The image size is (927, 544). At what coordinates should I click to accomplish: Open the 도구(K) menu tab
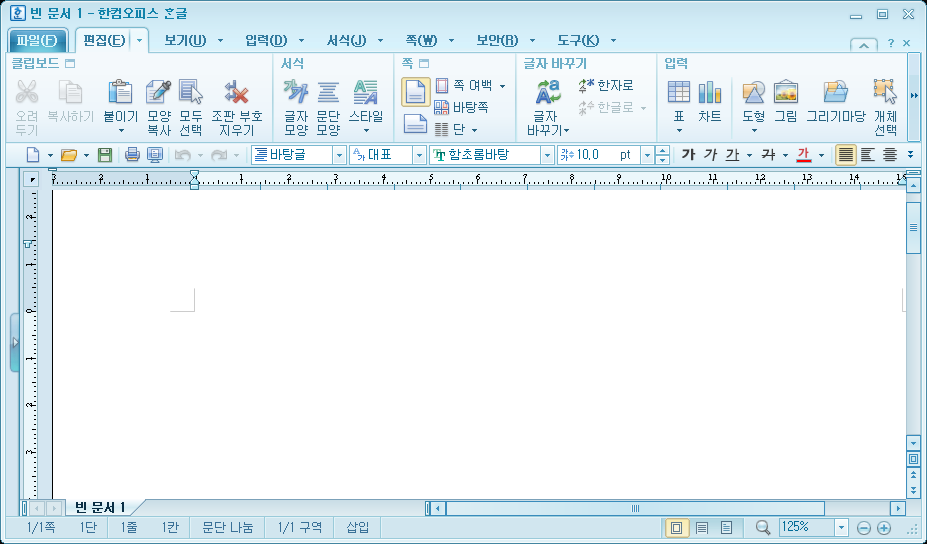(578, 40)
